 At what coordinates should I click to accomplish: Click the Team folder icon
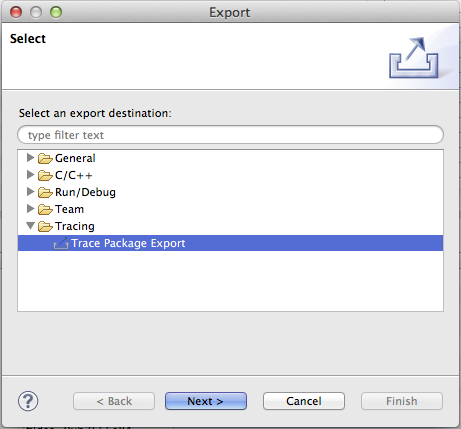[x=45, y=209]
